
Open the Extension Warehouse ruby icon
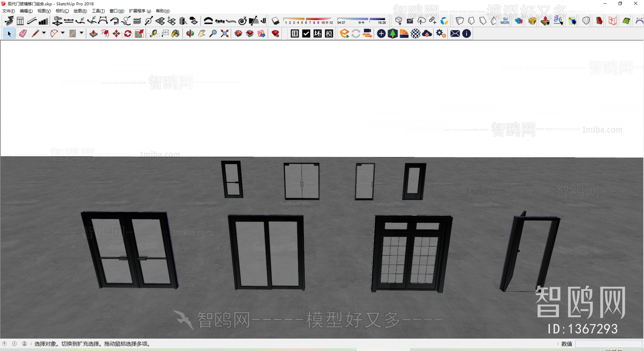[250, 34]
